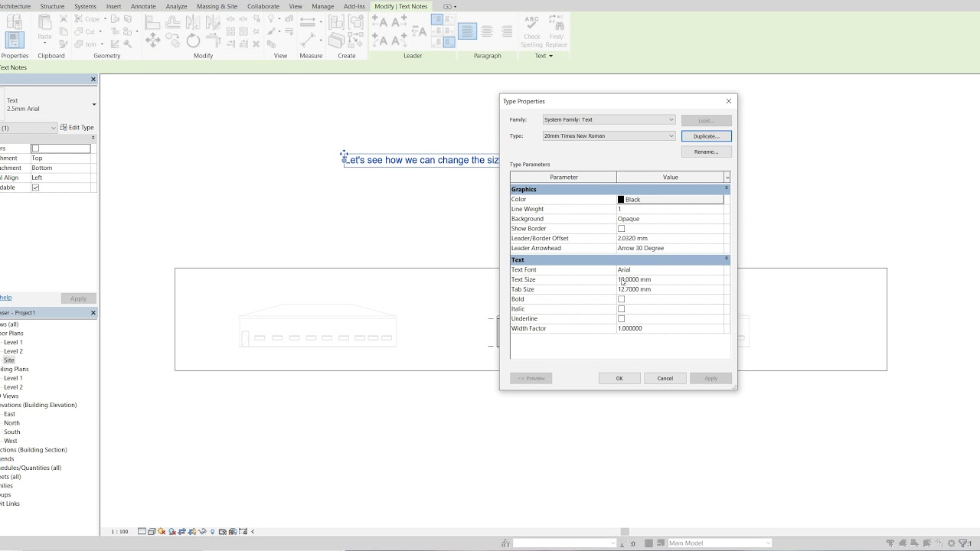Click the Leader Arrowhead value Arrow 30 Degree
The height and width of the screenshot is (551, 980).
tap(670, 248)
